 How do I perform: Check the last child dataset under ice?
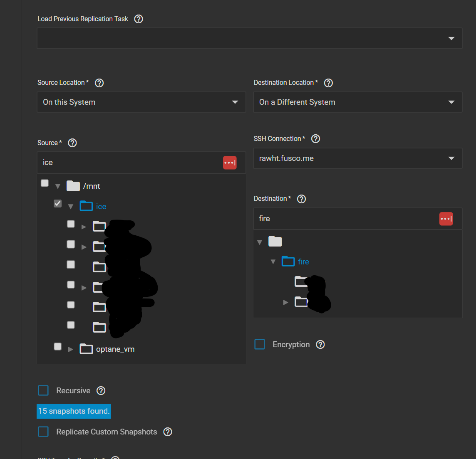point(71,325)
